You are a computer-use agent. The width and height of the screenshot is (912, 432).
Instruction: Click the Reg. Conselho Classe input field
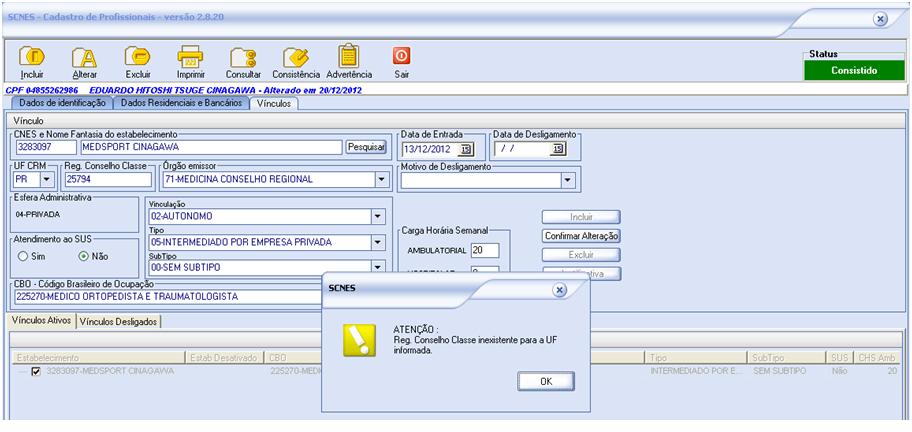click(x=105, y=180)
